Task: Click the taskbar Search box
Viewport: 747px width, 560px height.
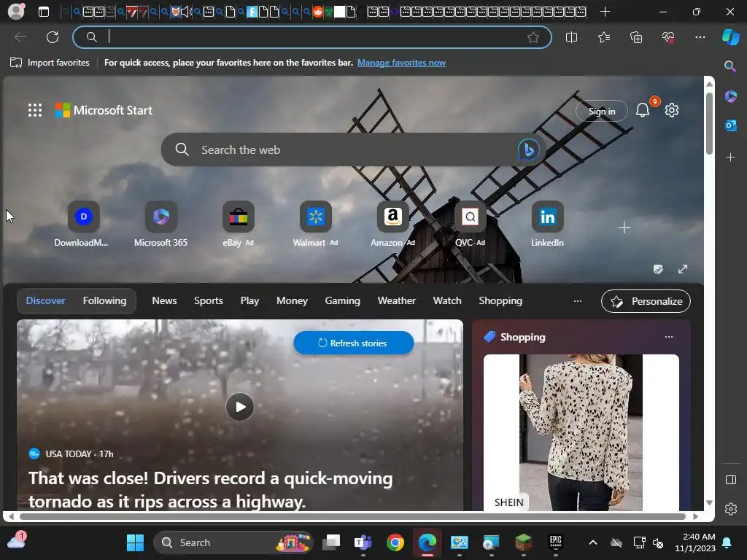Action: tap(233, 542)
